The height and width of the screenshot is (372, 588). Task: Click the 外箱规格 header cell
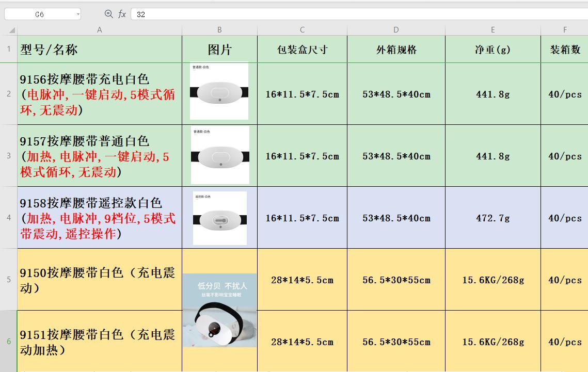396,49
